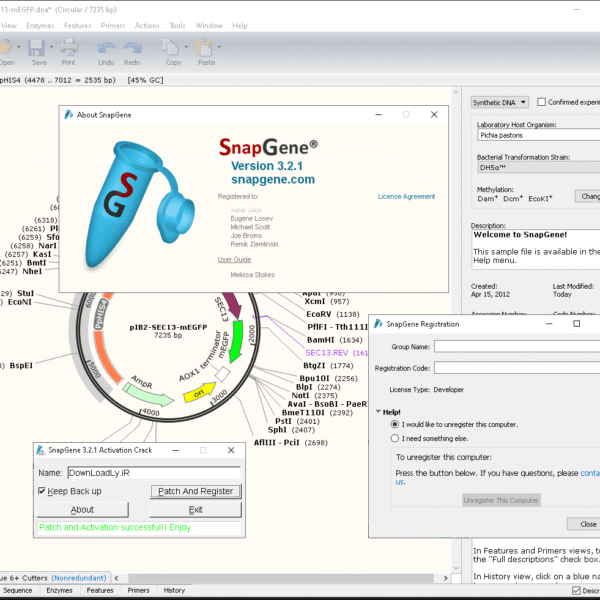Click Unregister This Computer button
Screen dimensions: 600x600
(501, 500)
